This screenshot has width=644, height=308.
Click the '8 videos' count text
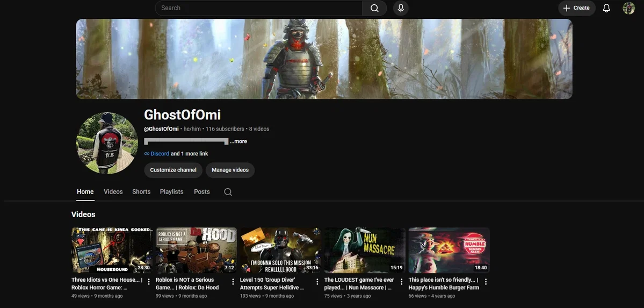pyautogui.click(x=259, y=129)
